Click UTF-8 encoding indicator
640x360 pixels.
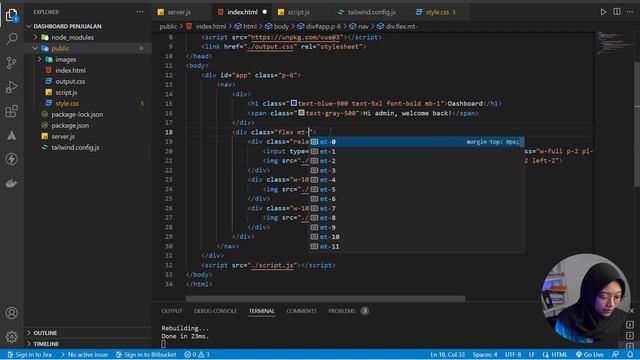tap(513, 354)
